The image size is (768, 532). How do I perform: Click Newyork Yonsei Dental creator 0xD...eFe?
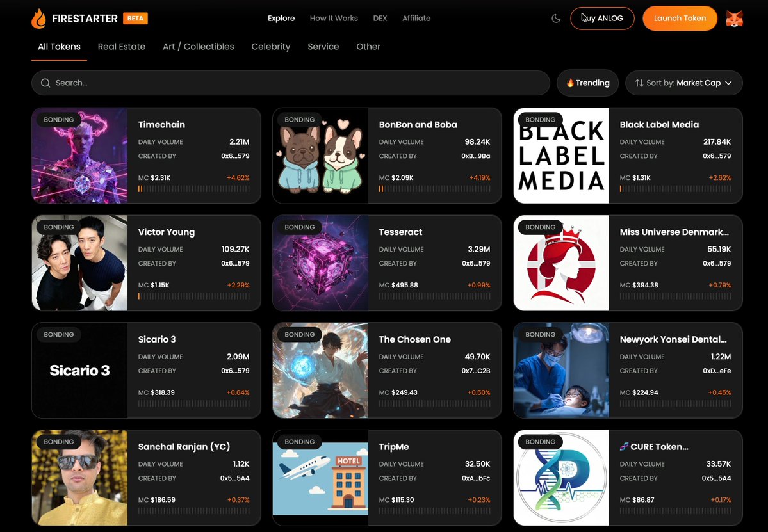click(717, 371)
